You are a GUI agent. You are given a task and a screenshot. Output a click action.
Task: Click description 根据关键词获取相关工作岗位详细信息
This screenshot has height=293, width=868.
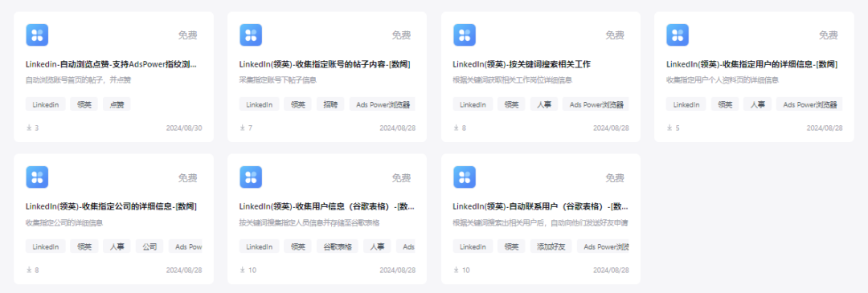512,80
